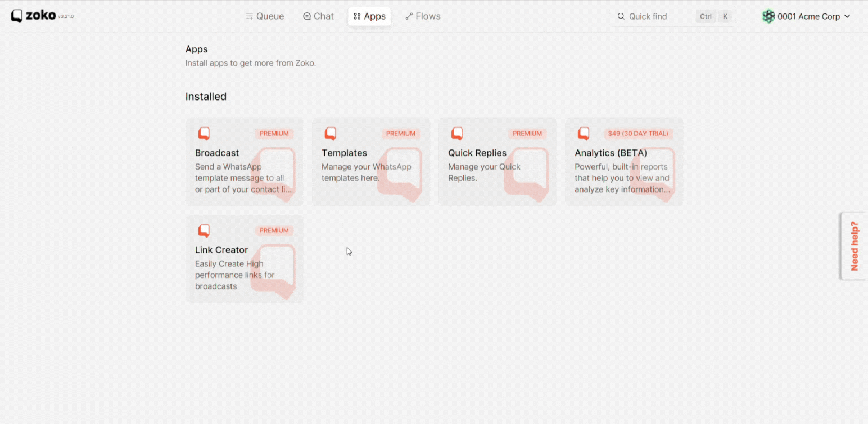Open the Queue tab
Viewport: 868px width, 424px height.
265,16
